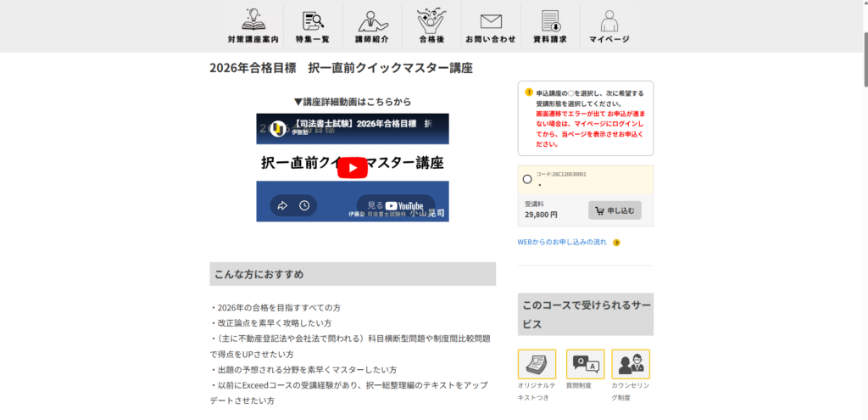Click the 資料請求 document request icon
The image size is (868, 420).
[x=550, y=20]
